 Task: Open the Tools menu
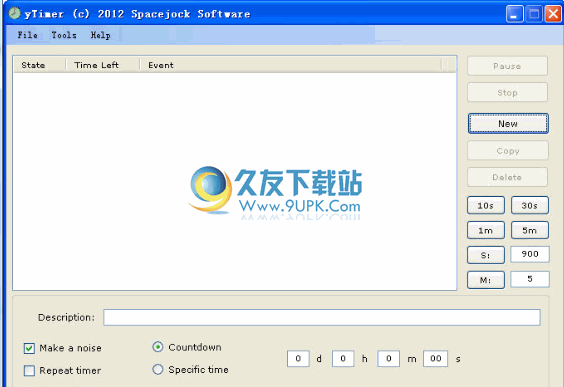tap(64, 35)
